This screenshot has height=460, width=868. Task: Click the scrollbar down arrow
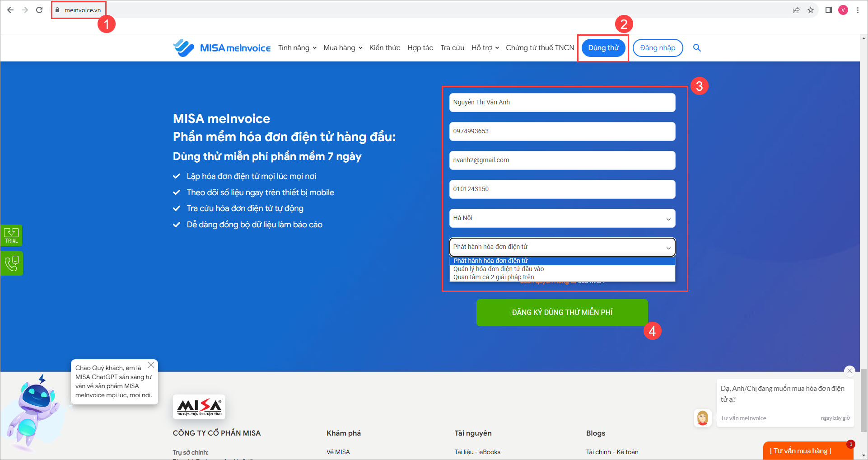[863, 456]
